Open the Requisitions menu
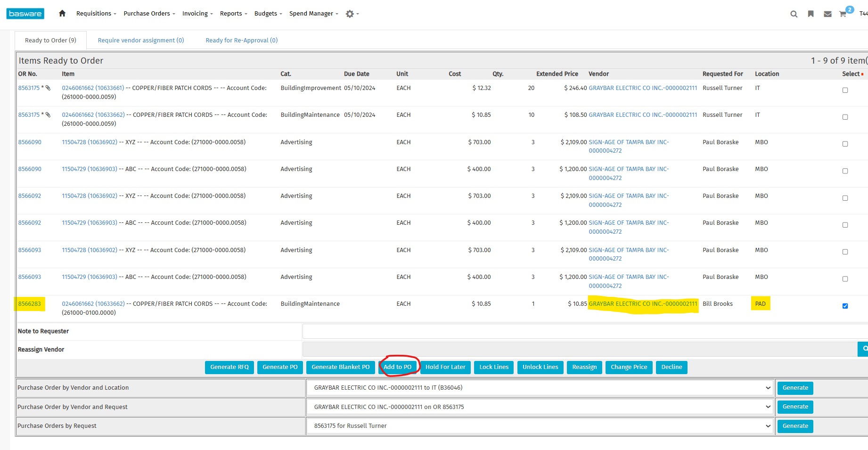Image resolution: width=868 pixels, height=450 pixels. 96,14
